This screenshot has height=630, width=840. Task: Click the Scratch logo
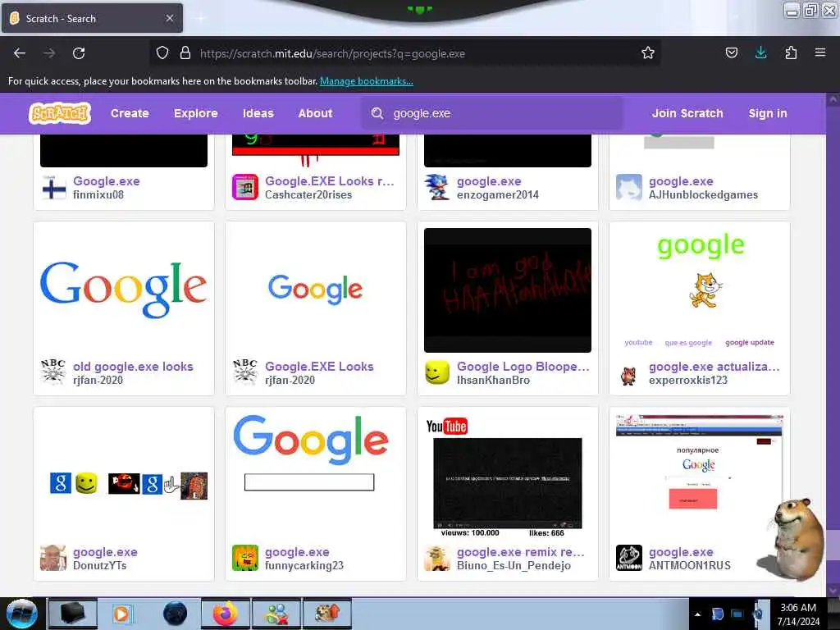tap(59, 113)
